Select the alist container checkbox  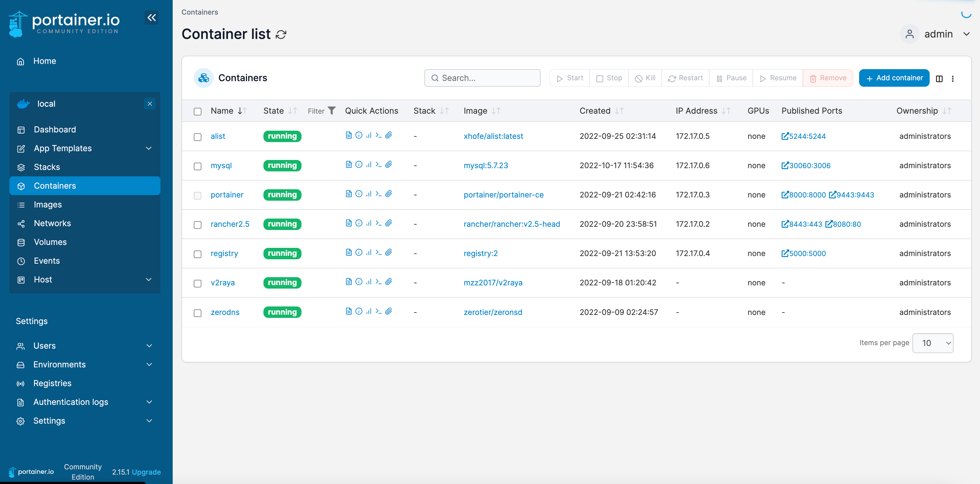click(x=198, y=137)
